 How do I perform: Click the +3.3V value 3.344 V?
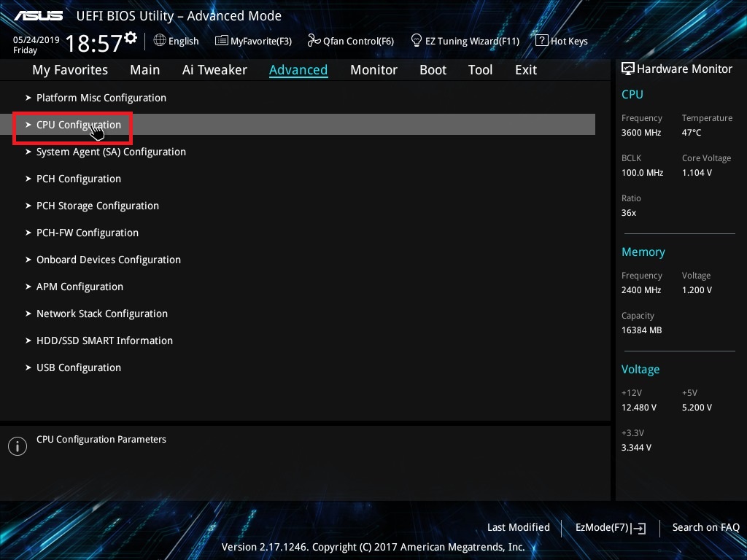636,448
